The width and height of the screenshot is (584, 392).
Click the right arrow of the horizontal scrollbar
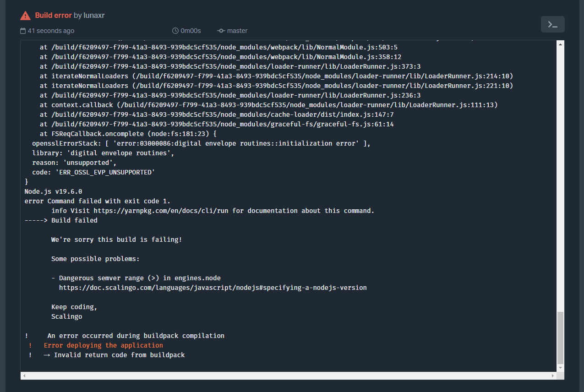click(x=552, y=376)
